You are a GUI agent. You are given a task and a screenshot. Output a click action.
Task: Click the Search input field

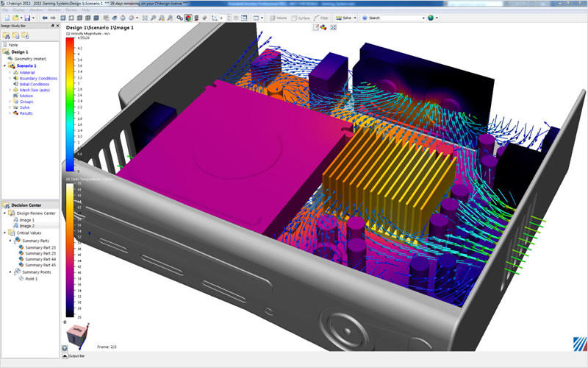click(x=393, y=18)
